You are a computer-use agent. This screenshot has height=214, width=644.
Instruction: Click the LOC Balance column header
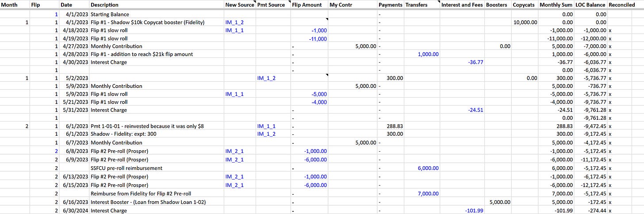[590, 5]
